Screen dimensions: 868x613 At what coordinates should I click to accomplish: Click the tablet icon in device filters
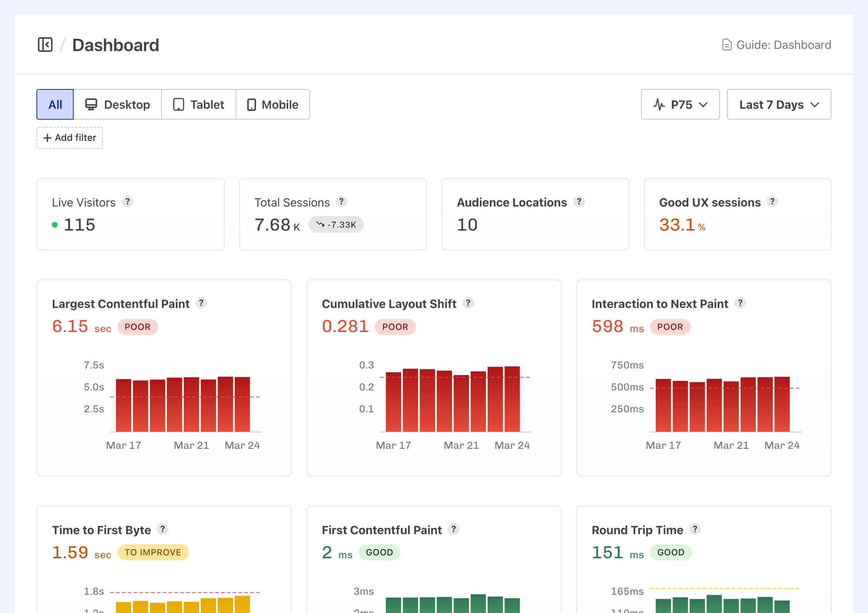pyautogui.click(x=178, y=104)
